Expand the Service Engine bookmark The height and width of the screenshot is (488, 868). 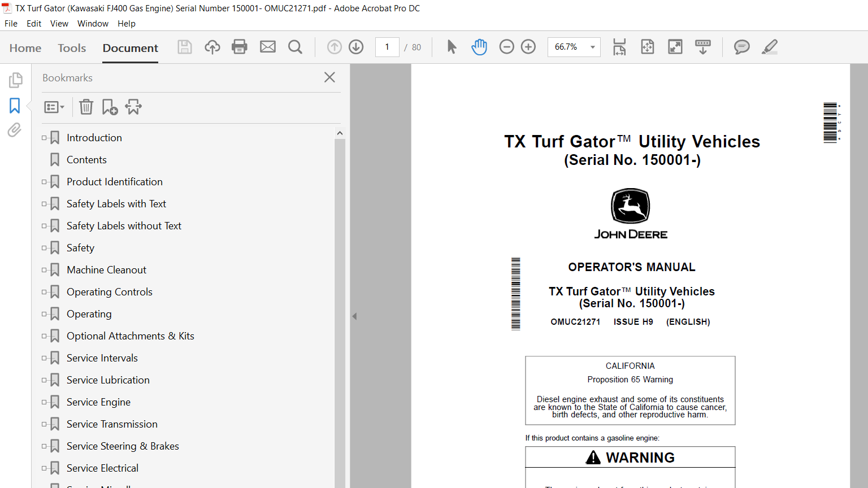tap(44, 402)
